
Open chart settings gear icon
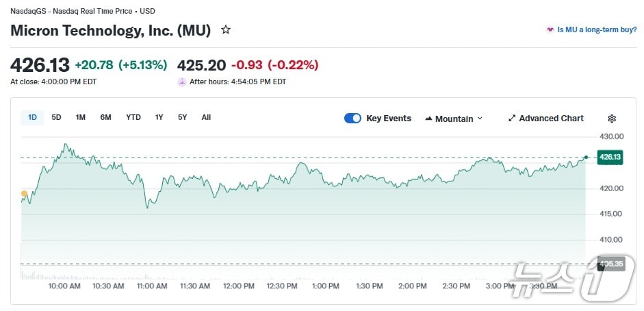click(x=612, y=119)
